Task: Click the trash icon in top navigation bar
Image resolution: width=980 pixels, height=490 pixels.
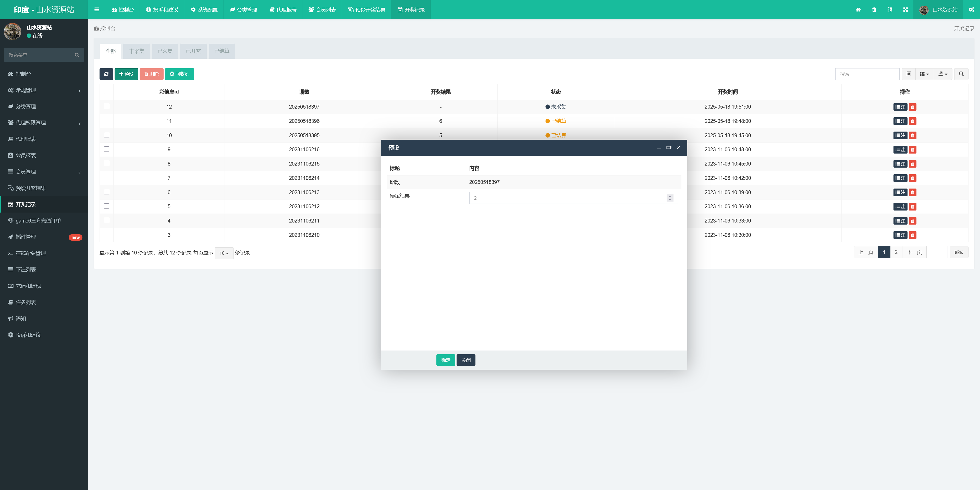Action: pos(874,9)
